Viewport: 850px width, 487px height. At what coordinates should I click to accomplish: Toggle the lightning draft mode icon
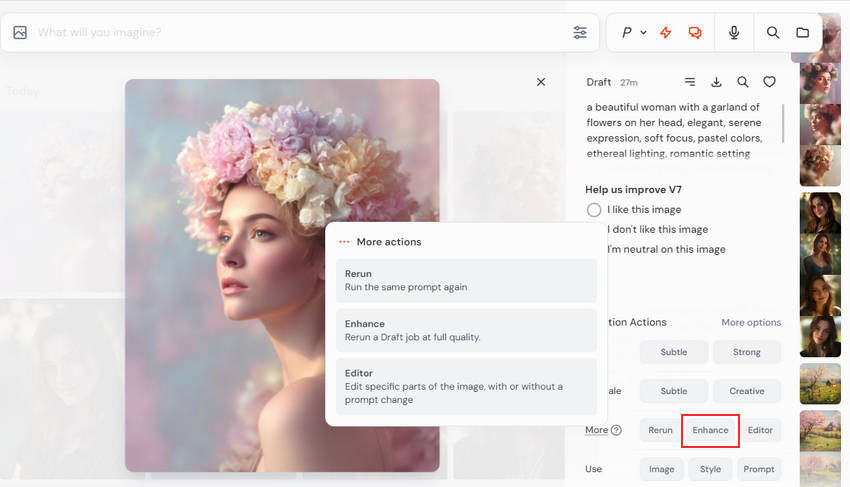[x=666, y=33]
